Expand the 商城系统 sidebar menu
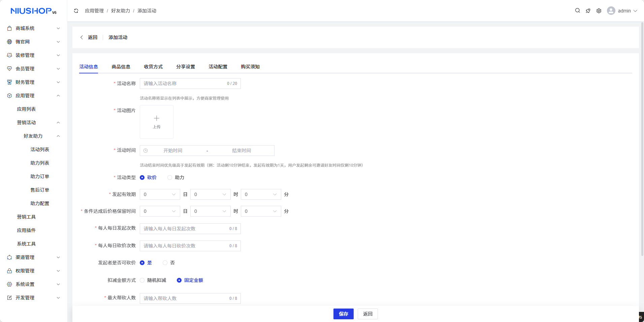This screenshot has height=322, width=644. [x=34, y=28]
